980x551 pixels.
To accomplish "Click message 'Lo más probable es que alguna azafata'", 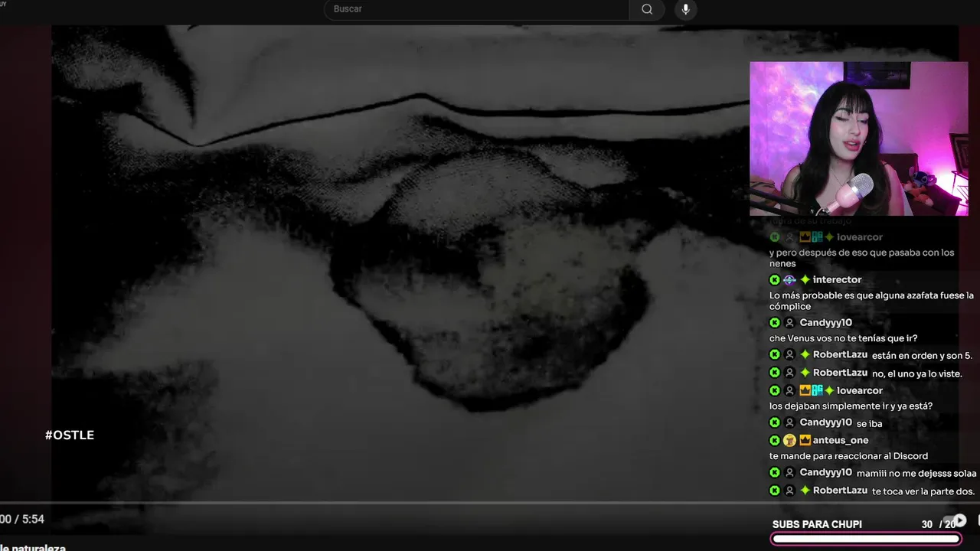I will (x=871, y=301).
